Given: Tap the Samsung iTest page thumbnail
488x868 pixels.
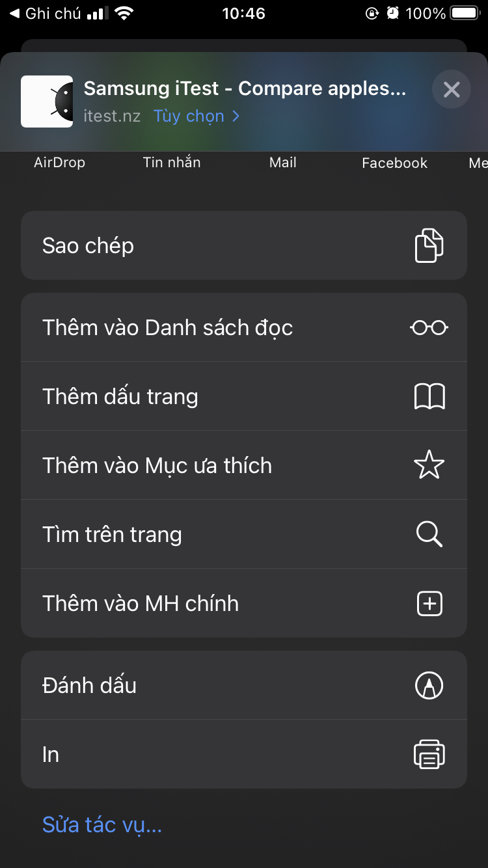Looking at the screenshot, I should pos(47,102).
